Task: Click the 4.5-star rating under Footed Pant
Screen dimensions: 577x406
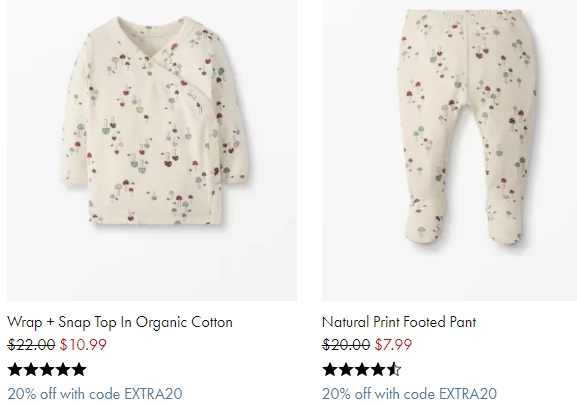Action: 362,370
